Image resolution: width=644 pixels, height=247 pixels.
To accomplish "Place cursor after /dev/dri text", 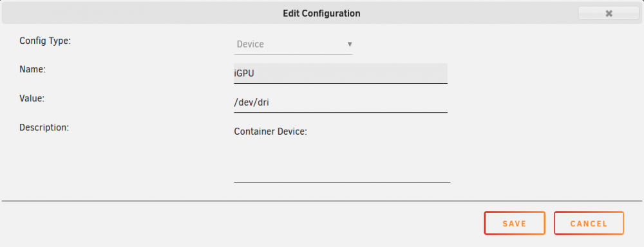I will 270,103.
